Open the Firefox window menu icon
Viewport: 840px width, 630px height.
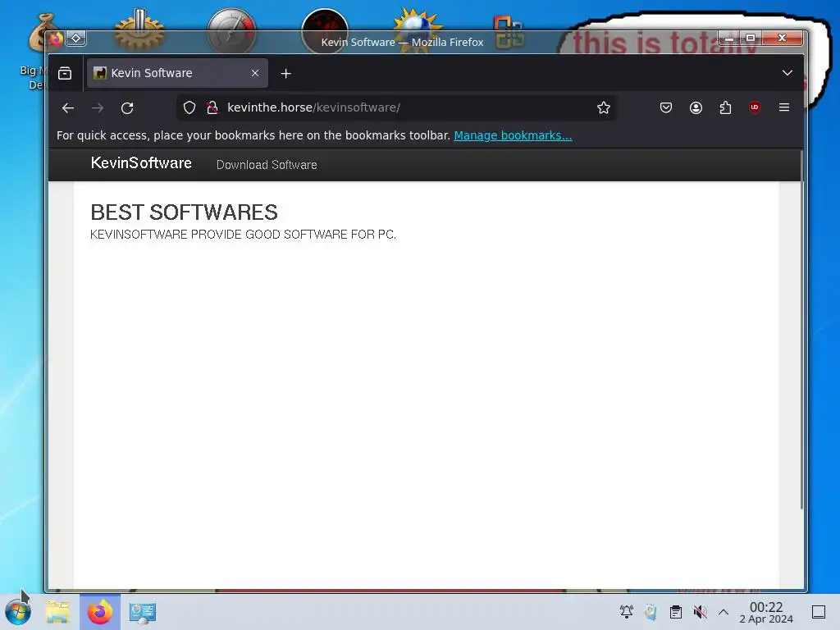[x=56, y=38]
